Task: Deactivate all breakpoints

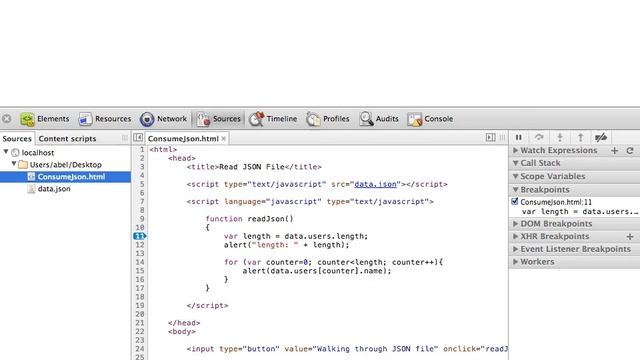Action: pos(601,138)
